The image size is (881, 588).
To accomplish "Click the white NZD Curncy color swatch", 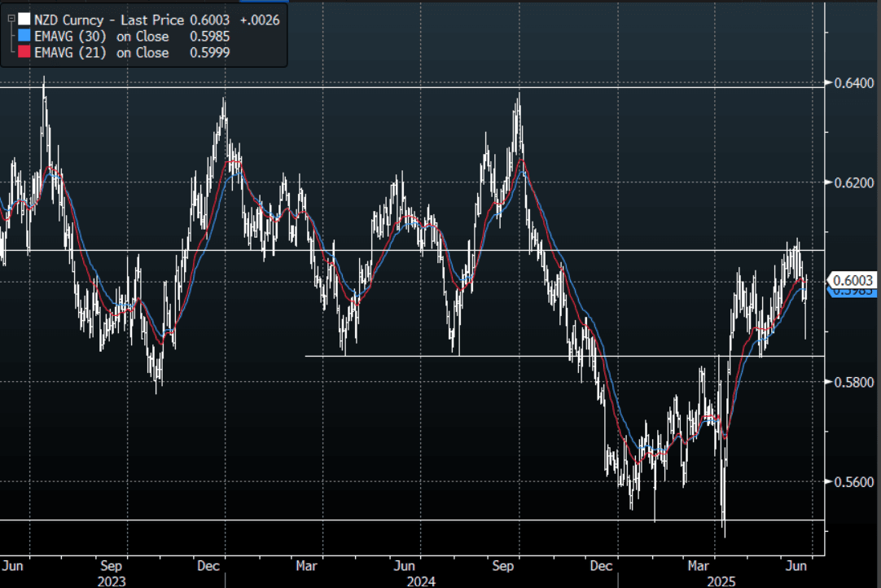I will point(24,20).
